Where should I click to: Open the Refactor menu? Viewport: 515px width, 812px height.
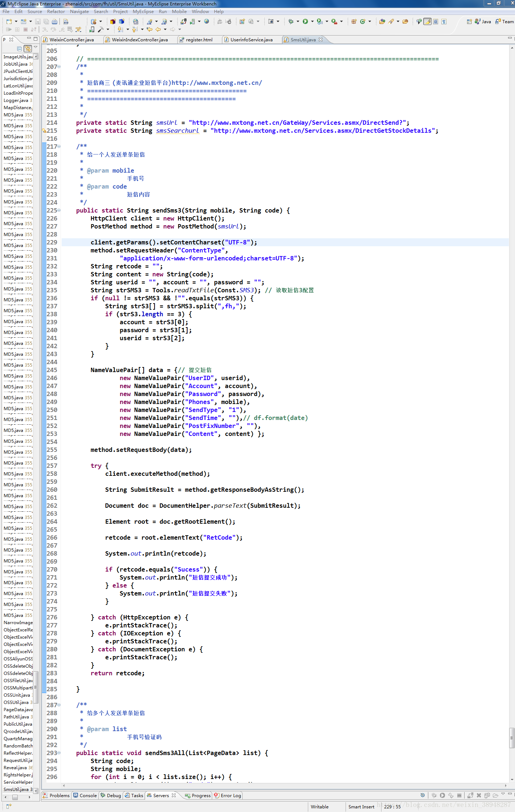pos(56,12)
